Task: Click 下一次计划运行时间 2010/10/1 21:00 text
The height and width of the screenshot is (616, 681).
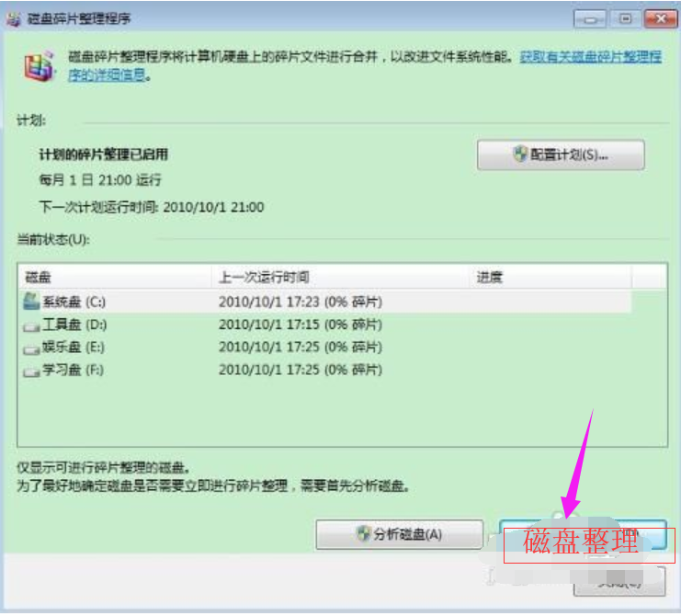Action: [x=152, y=207]
